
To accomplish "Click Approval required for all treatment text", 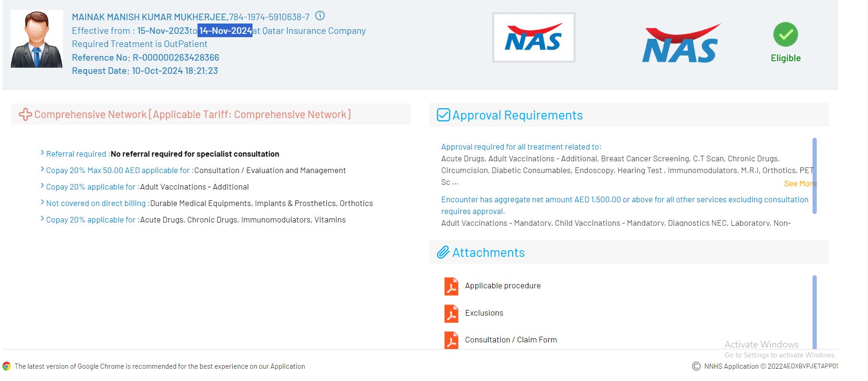I will (521, 147).
